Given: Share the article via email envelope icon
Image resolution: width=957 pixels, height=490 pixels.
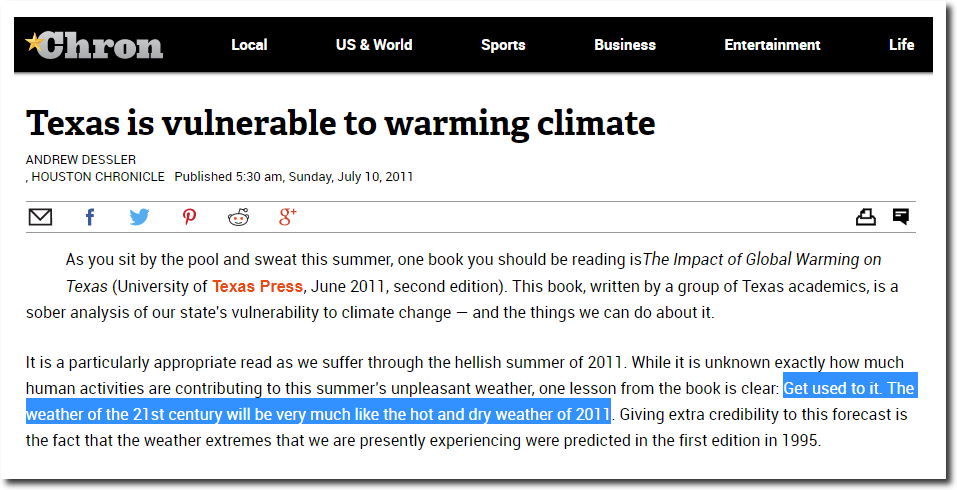Looking at the screenshot, I should (x=40, y=217).
